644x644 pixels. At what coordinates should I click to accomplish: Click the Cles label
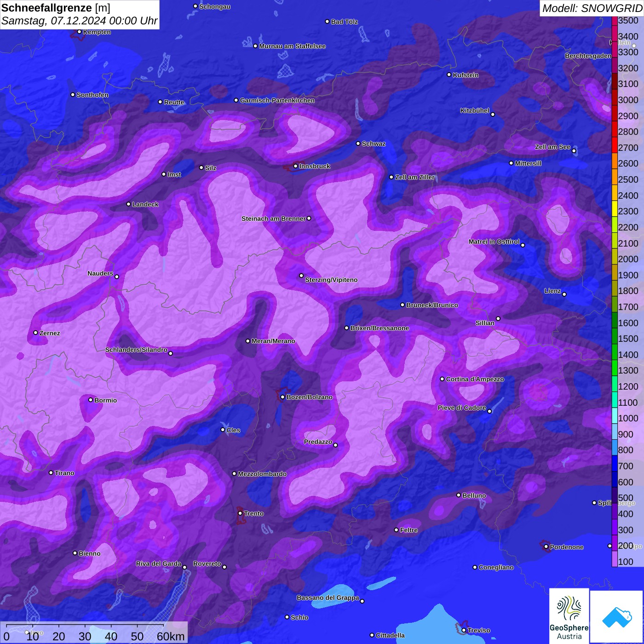click(233, 430)
